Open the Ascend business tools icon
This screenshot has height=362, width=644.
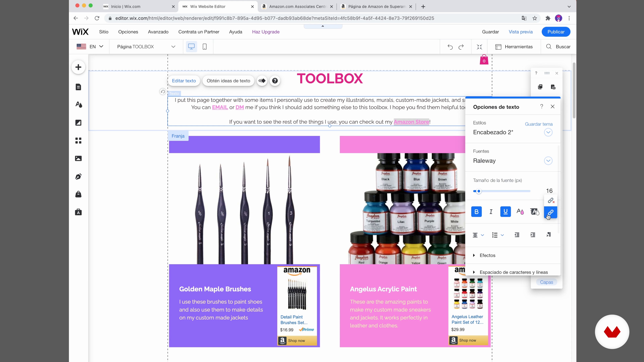[78, 212]
